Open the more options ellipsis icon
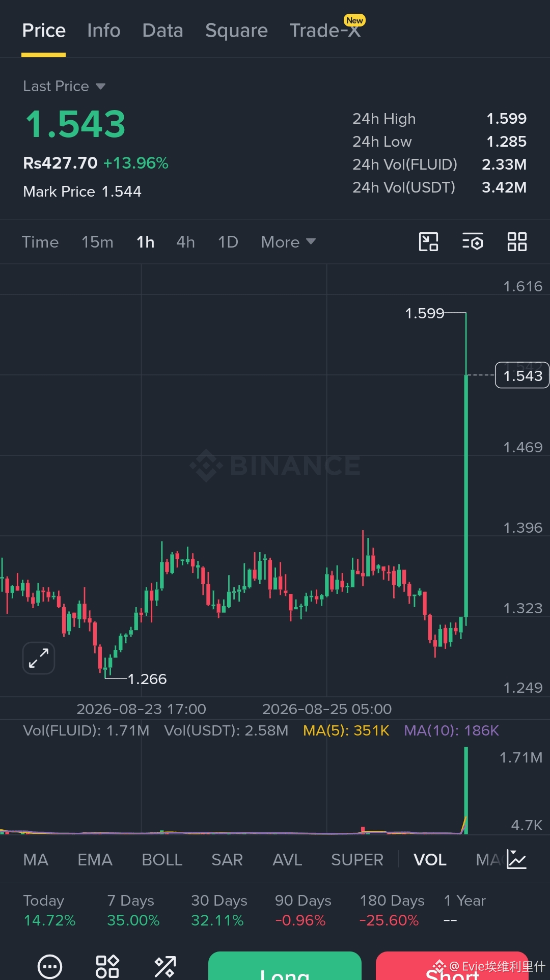This screenshot has width=550, height=980. [x=50, y=966]
